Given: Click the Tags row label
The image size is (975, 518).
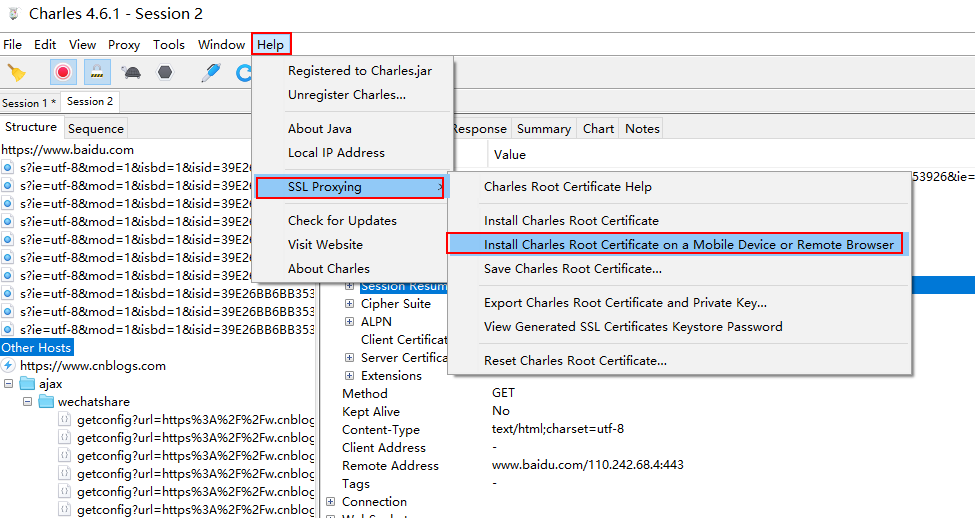Looking at the screenshot, I should (356, 484).
